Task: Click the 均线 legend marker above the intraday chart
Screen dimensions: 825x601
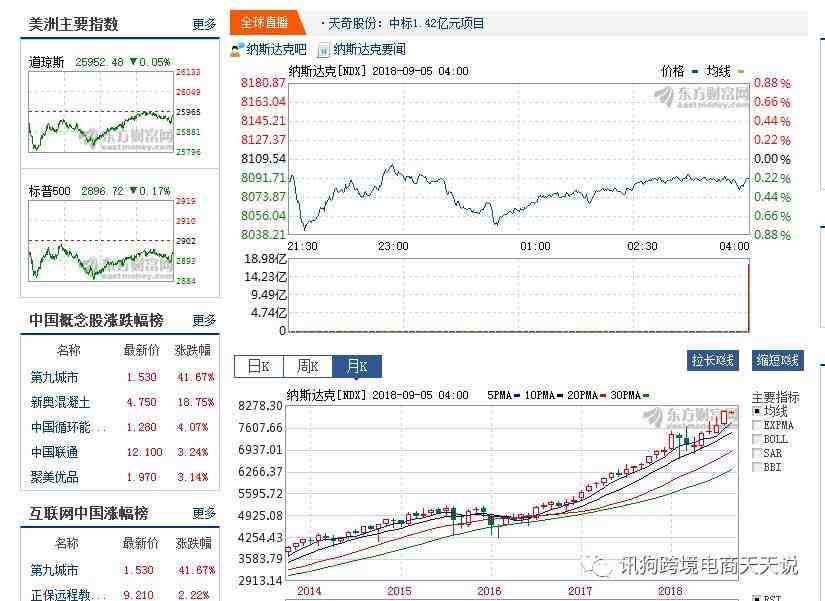Action: (x=741, y=72)
